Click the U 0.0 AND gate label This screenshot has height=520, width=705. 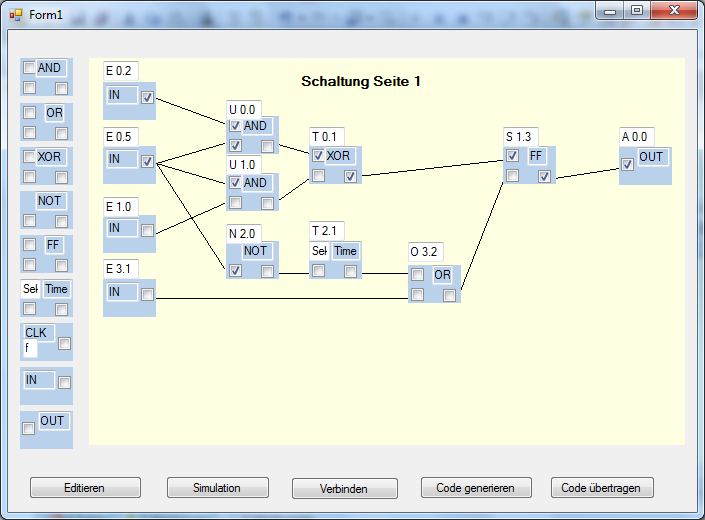[255, 126]
